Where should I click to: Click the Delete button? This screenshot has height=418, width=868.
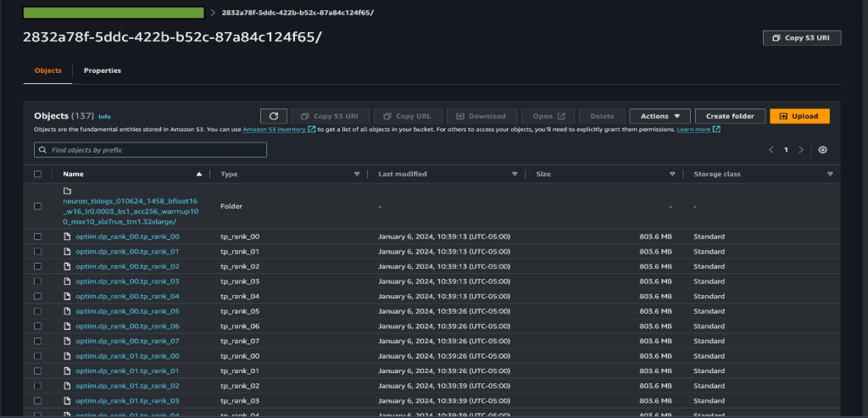click(x=603, y=116)
